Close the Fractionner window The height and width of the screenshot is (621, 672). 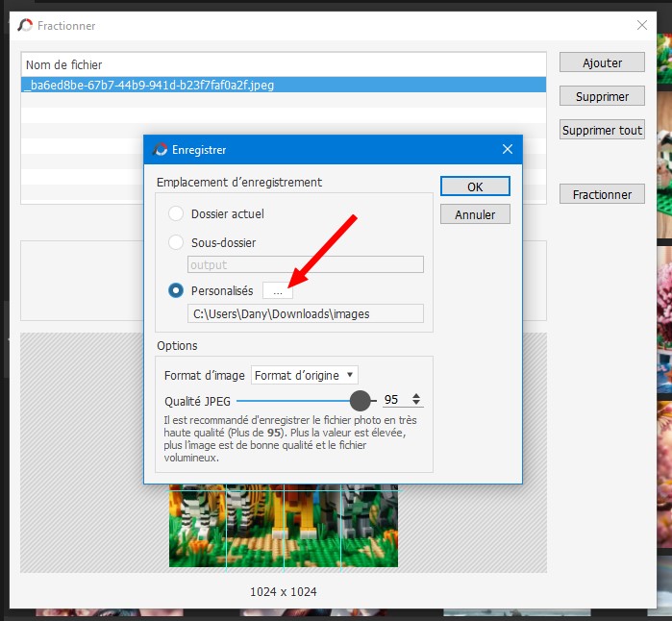pyautogui.click(x=641, y=25)
